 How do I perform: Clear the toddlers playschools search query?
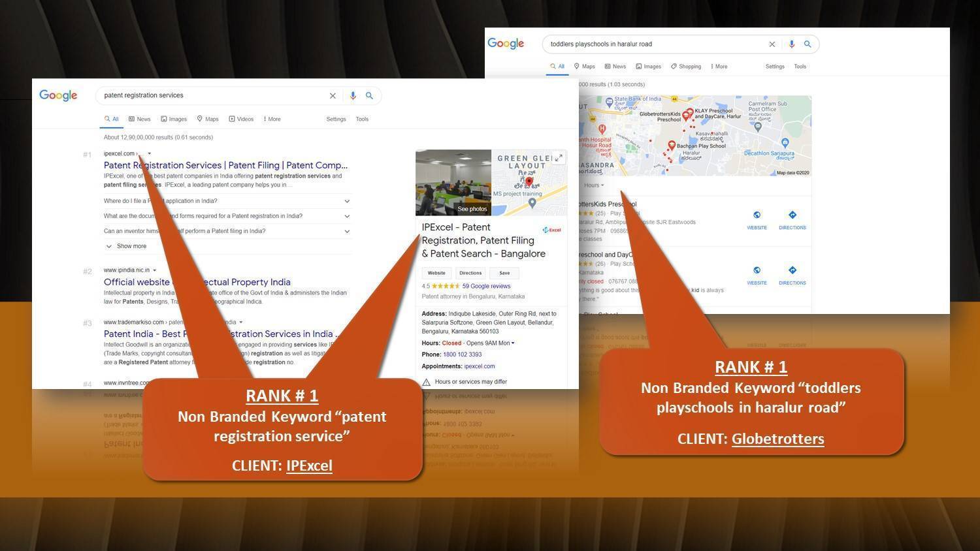[x=772, y=44]
